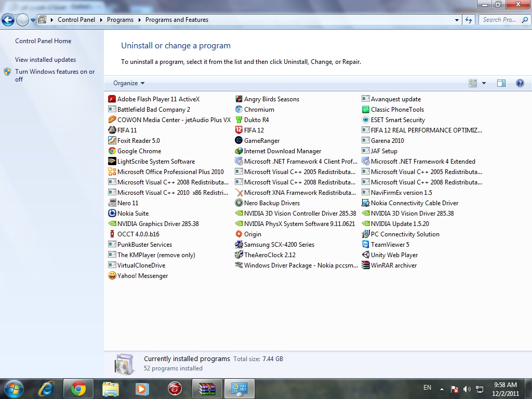Select NVIDIA PhysX System Software 9.11.0621
532x399 pixels.
coord(295,223)
